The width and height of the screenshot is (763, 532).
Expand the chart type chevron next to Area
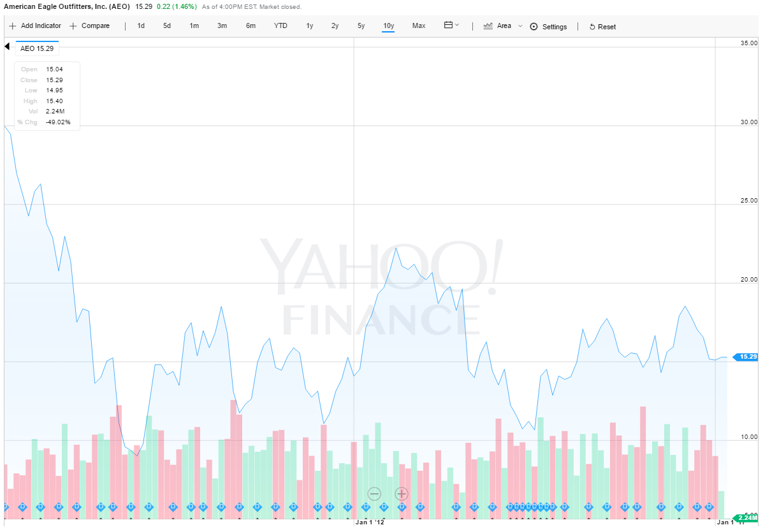(520, 25)
